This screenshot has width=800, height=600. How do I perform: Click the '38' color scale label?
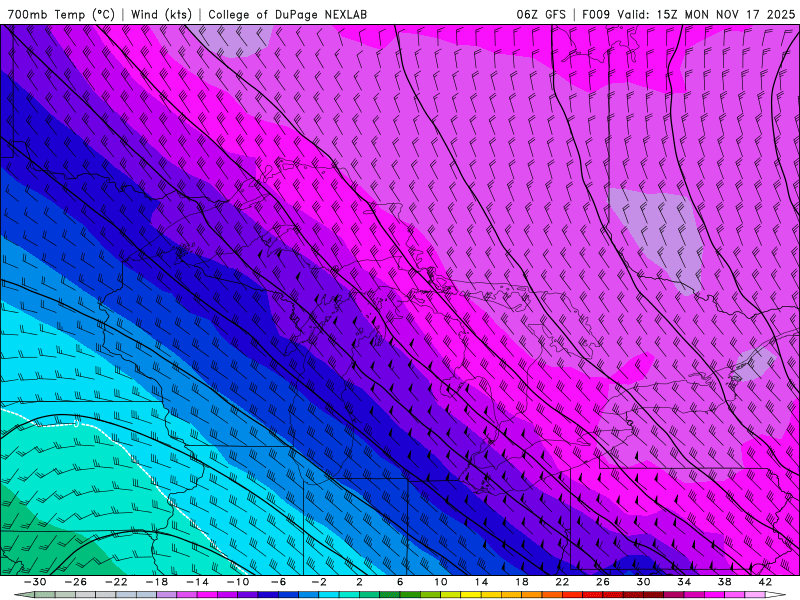tap(724, 582)
